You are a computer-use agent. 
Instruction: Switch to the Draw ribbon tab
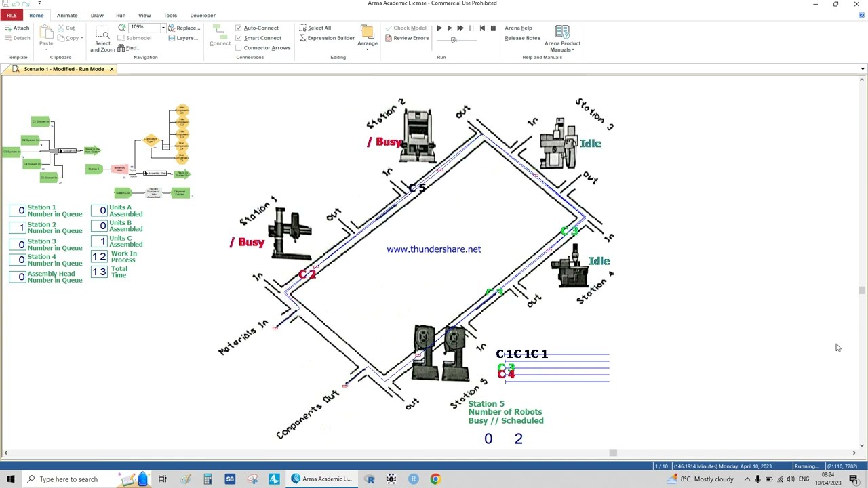[97, 15]
